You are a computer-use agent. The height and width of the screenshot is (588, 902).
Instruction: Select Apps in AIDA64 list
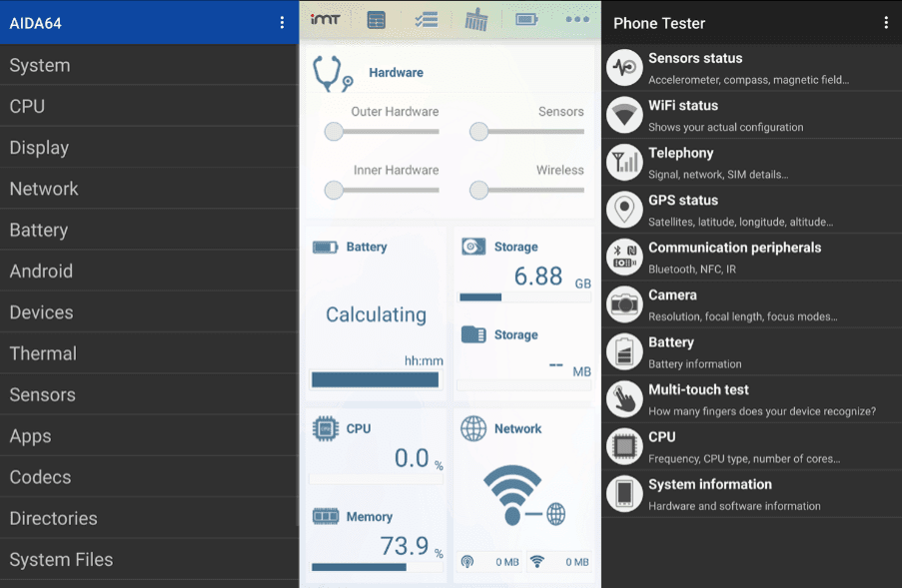point(149,435)
